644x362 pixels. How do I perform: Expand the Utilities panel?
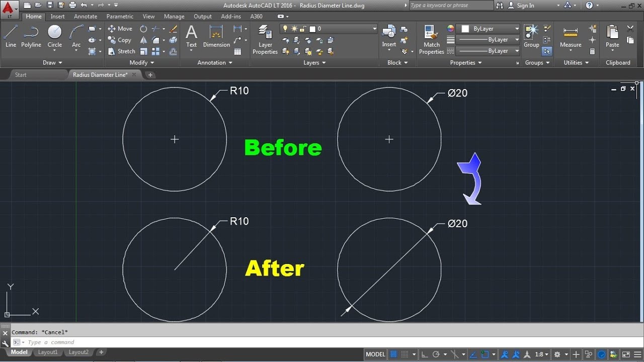[x=576, y=63]
